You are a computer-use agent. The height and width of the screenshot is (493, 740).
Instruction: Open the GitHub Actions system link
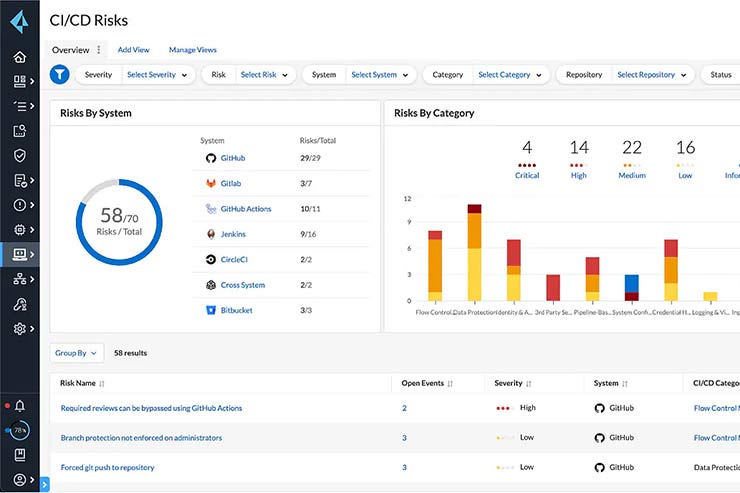coord(245,209)
